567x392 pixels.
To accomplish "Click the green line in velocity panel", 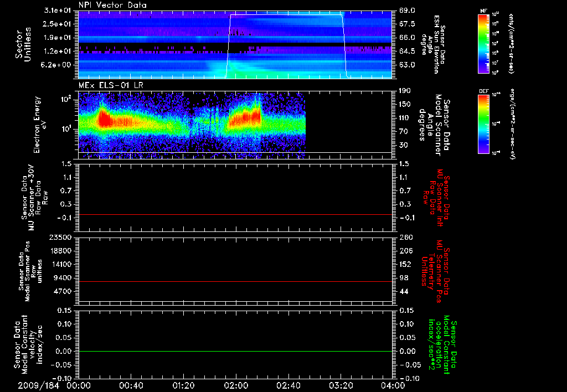I will pyautogui.click(x=235, y=351).
